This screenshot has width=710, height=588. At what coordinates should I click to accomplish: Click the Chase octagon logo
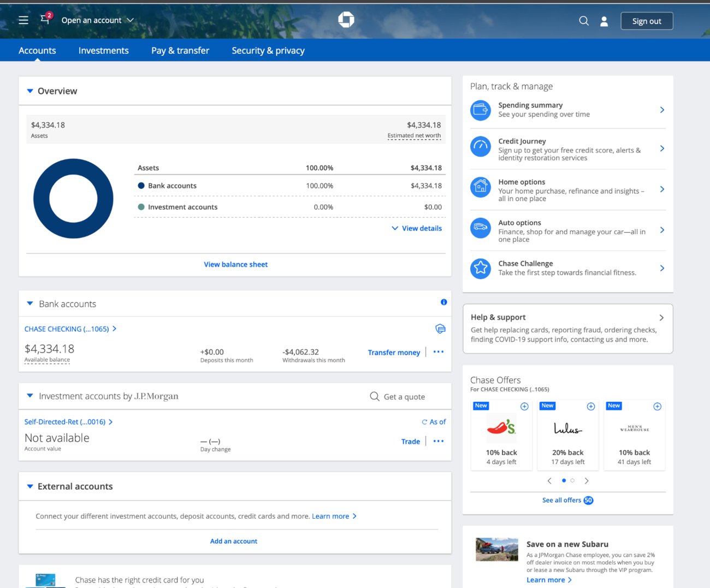coord(346,20)
